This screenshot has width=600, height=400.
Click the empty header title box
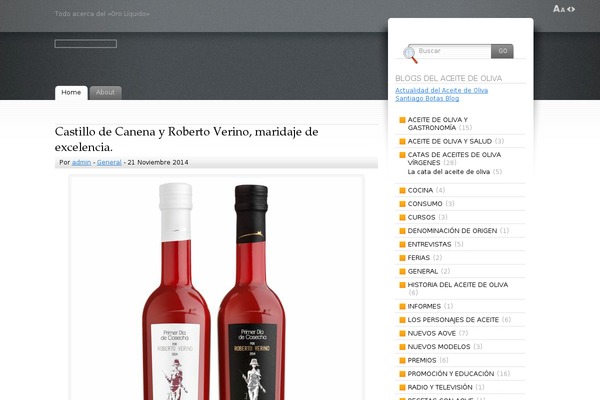click(86, 44)
